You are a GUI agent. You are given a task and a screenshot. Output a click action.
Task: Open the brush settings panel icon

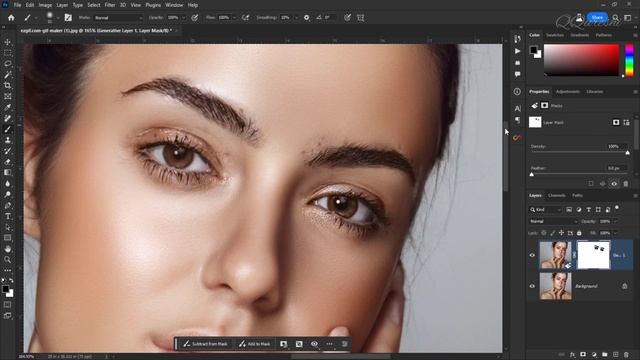pos(68,18)
